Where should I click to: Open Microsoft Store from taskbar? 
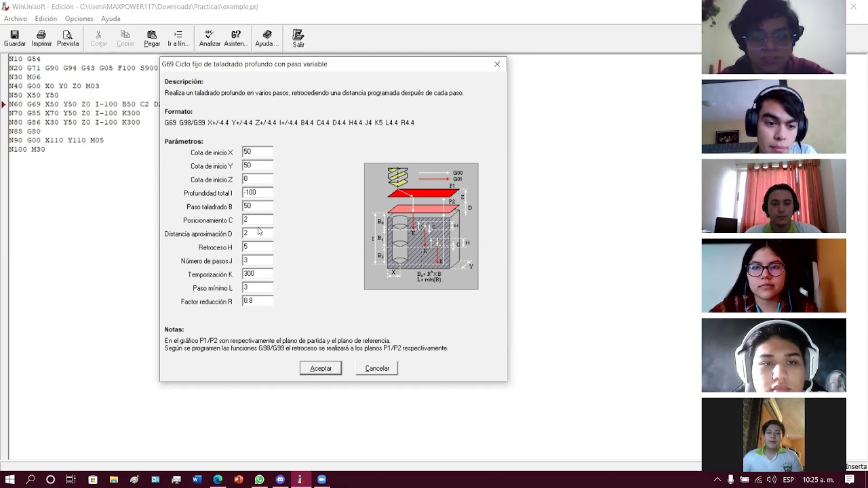pyautogui.click(x=93, y=480)
